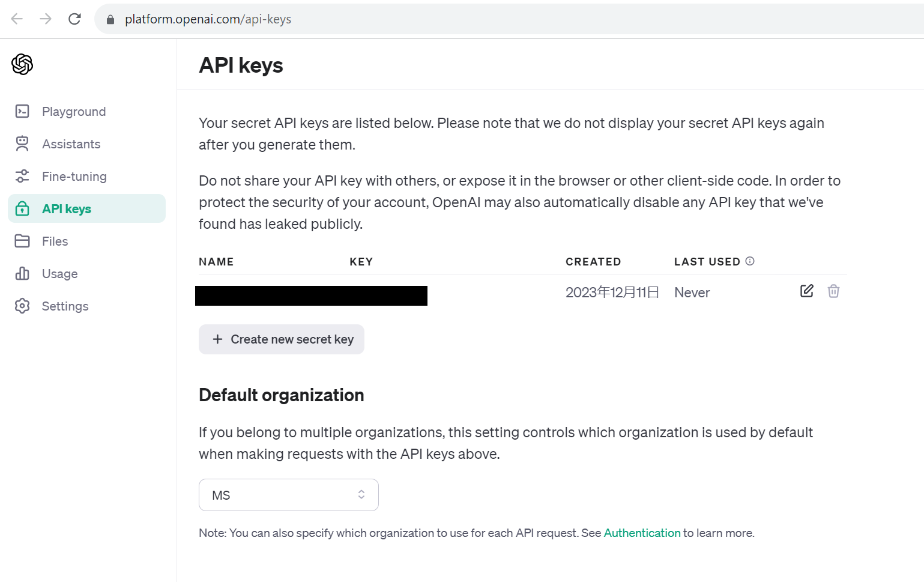This screenshot has width=924, height=582.
Task: View the Usage page
Action: [60, 274]
